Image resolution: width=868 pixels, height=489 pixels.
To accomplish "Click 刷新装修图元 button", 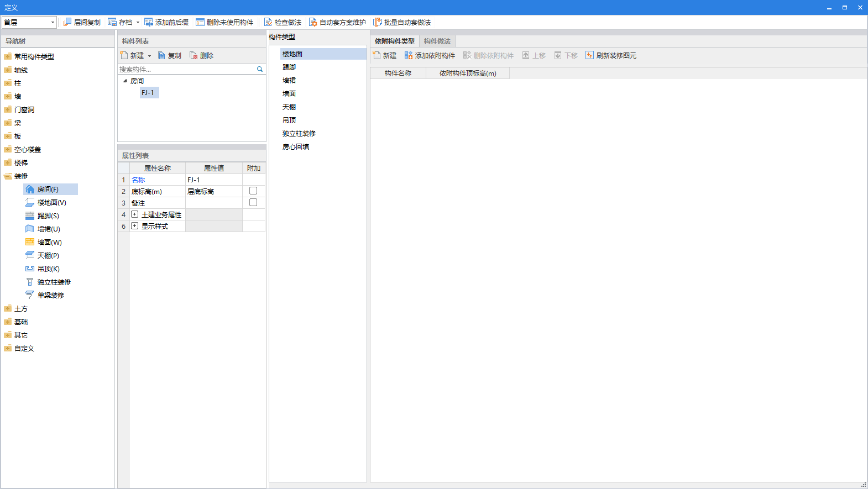I will pyautogui.click(x=611, y=55).
